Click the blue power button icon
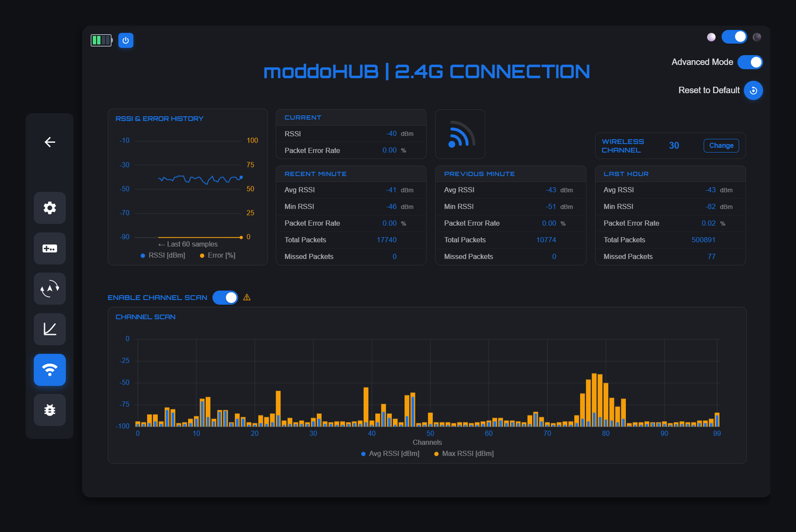Screen dimensions: 796x532 pos(126,40)
